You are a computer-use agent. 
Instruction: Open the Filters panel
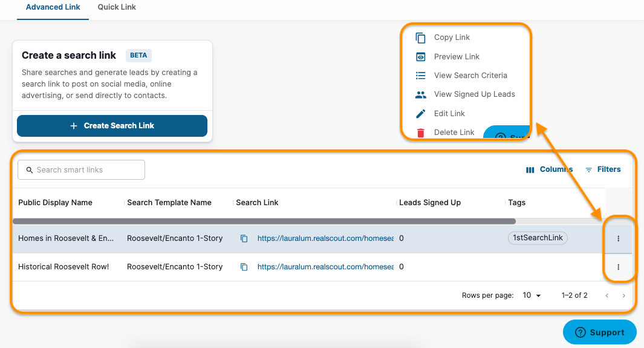click(603, 169)
